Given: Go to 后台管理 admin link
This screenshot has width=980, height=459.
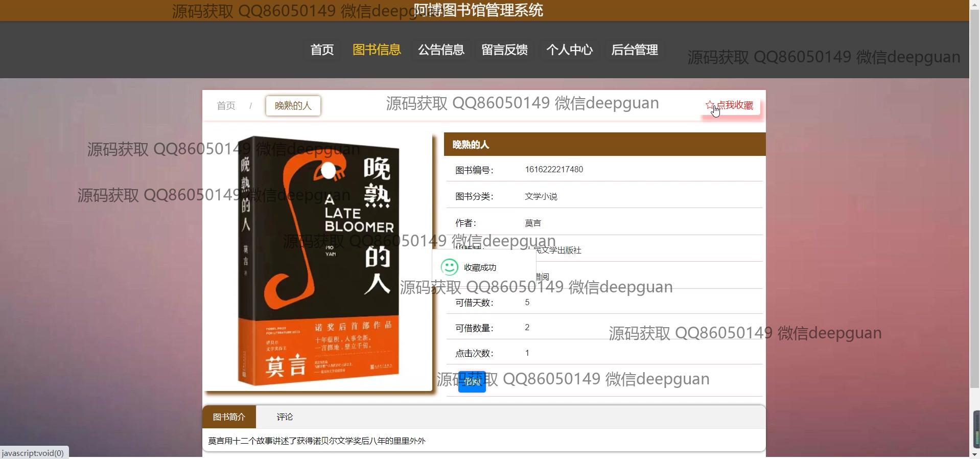Looking at the screenshot, I should [634, 50].
